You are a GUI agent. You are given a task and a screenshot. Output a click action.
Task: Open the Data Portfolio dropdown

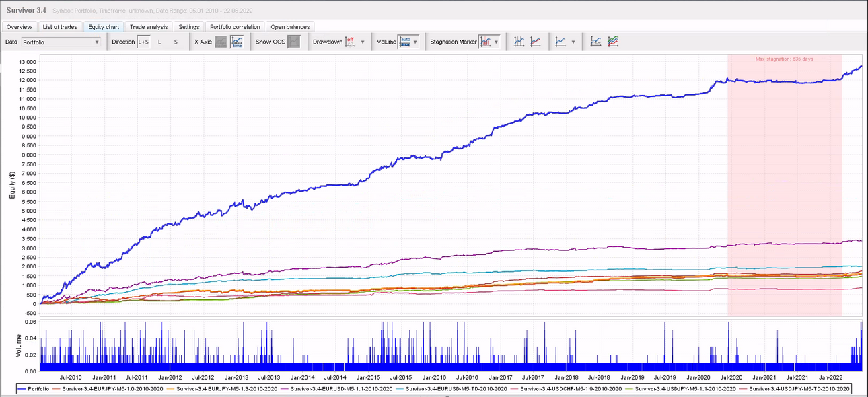[x=60, y=42]
